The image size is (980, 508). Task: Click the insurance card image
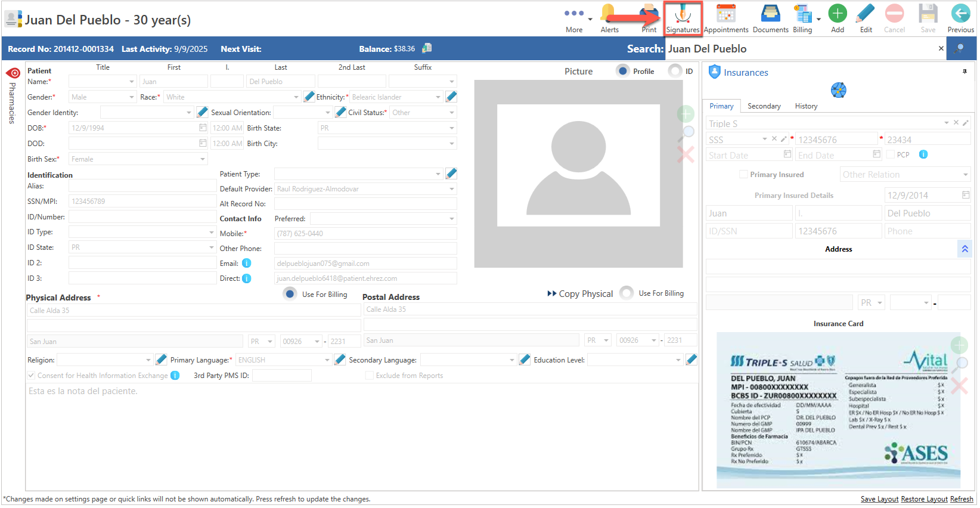tap(838, 411)
